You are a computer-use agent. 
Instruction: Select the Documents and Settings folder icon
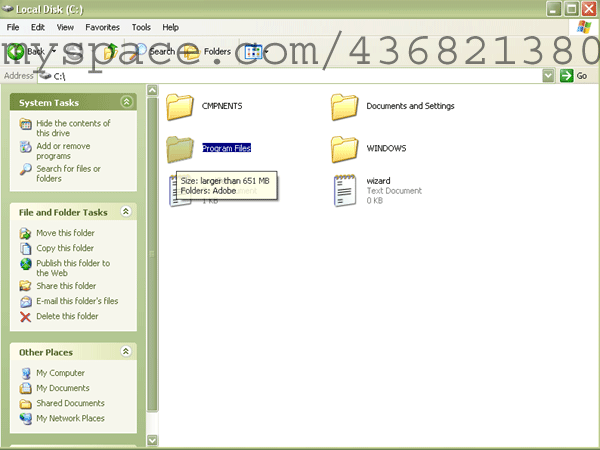click(344, 107)
